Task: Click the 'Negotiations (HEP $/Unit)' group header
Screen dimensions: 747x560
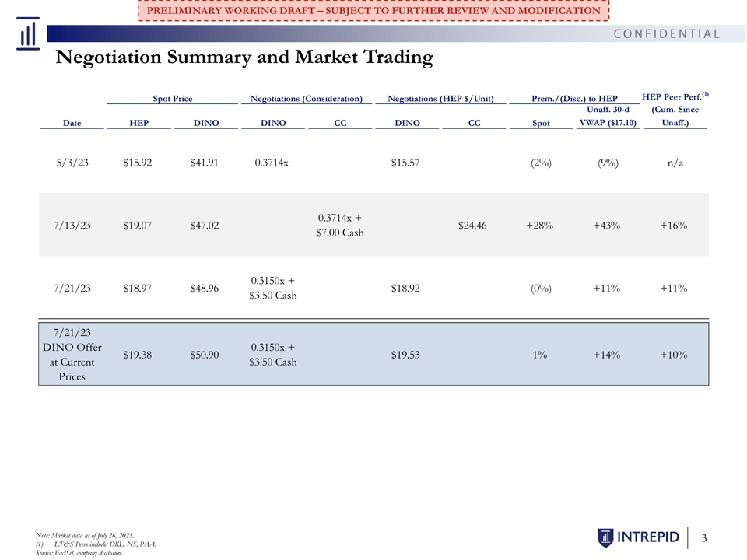Action: click(x=440, y=99)
